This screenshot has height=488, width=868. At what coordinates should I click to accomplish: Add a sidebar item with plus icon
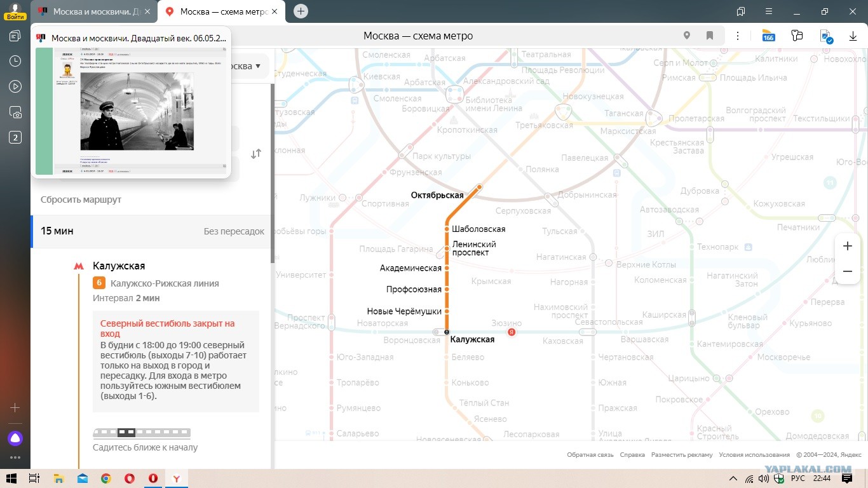15,407
